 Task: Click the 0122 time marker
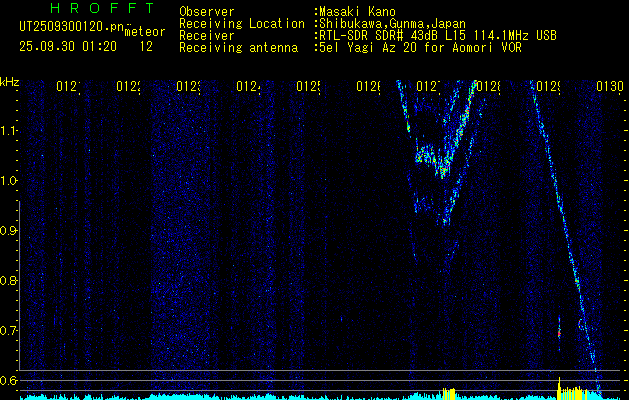(x=128, y=86)
